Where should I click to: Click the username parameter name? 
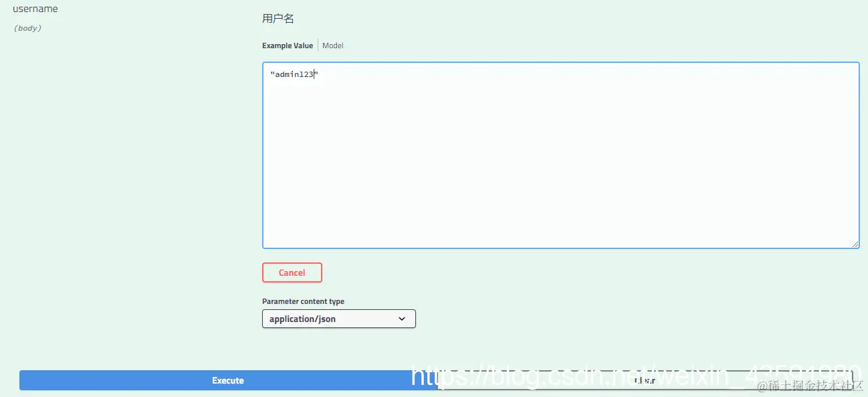click(x=35, y=9)
